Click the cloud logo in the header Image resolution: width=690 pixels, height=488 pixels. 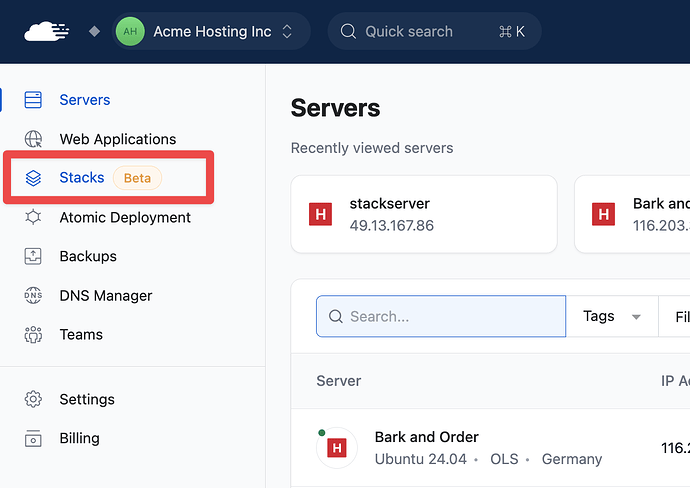tap(47, 31)
